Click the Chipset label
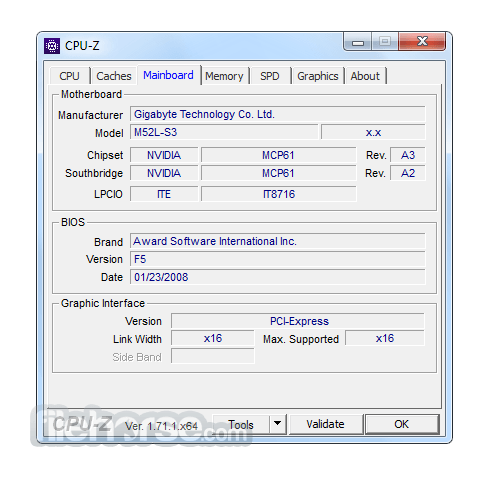 105,156
